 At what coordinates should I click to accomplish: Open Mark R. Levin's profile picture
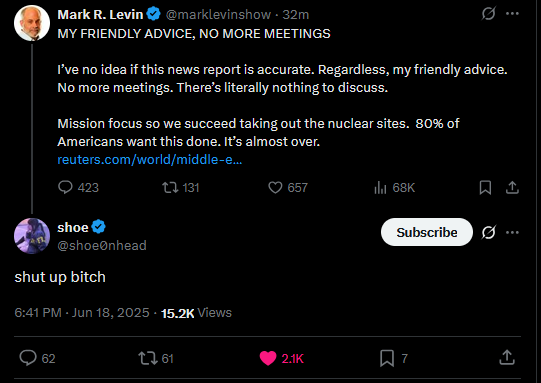tap(32, 23)
